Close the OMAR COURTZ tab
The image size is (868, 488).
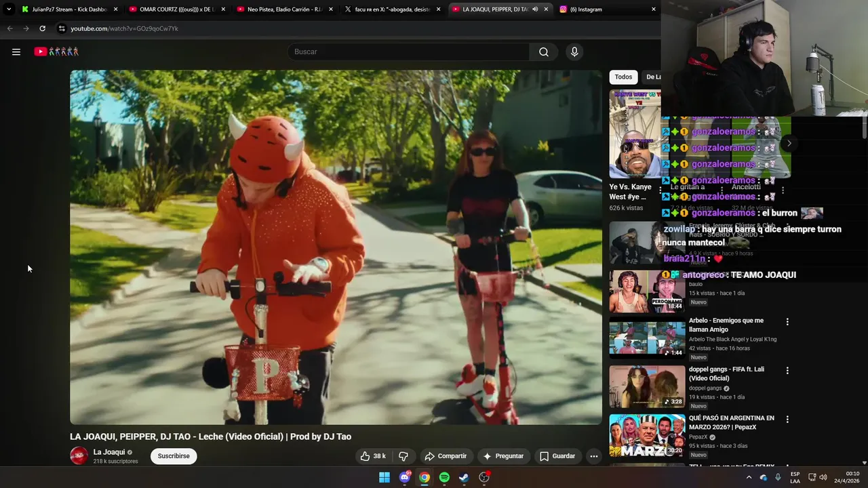(x=223, y=9)
